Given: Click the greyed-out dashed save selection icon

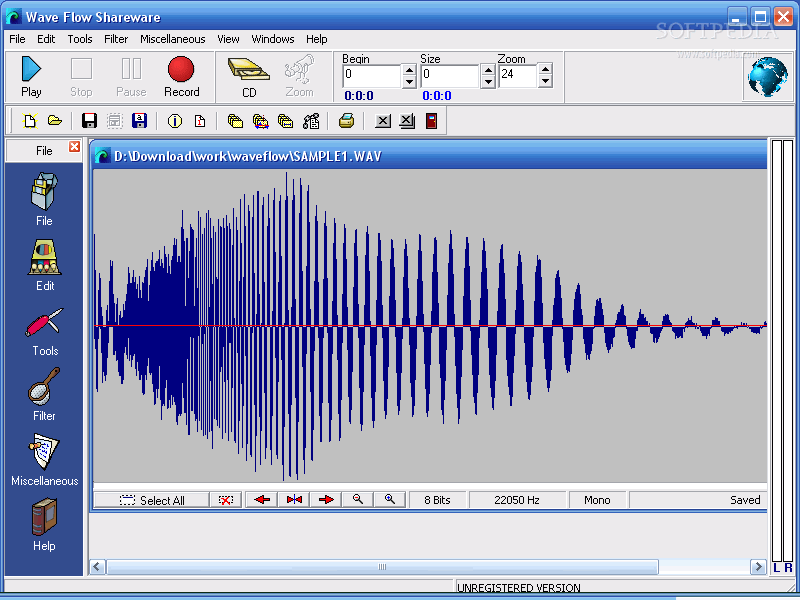Looking at the screenshot, I should point(114,121).
